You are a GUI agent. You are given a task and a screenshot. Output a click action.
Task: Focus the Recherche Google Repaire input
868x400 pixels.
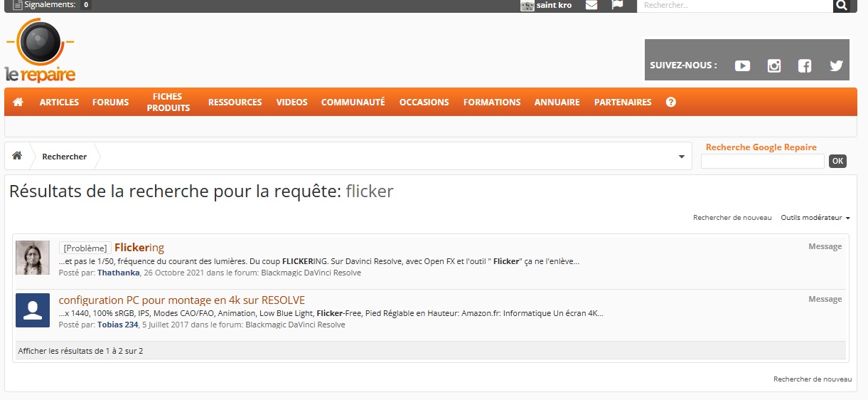[763, 162]
